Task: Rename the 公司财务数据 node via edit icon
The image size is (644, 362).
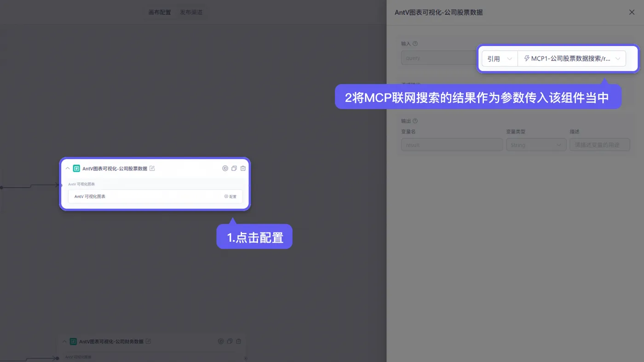Action: point(148,341)
